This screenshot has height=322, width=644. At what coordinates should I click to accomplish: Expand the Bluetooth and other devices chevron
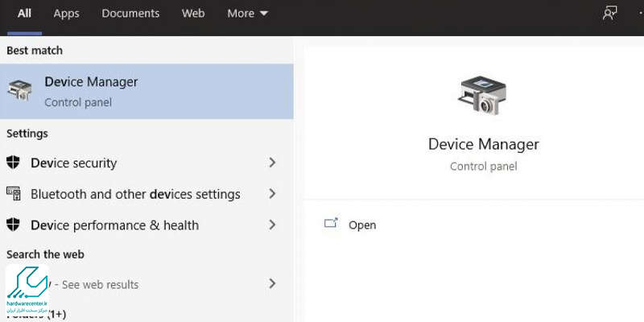tap(272, 194)
